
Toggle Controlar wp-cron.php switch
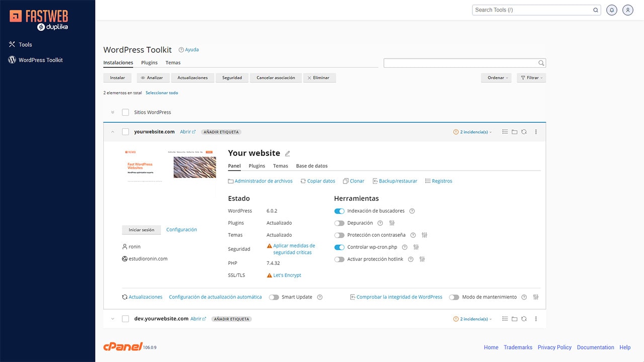pos(339,247)
